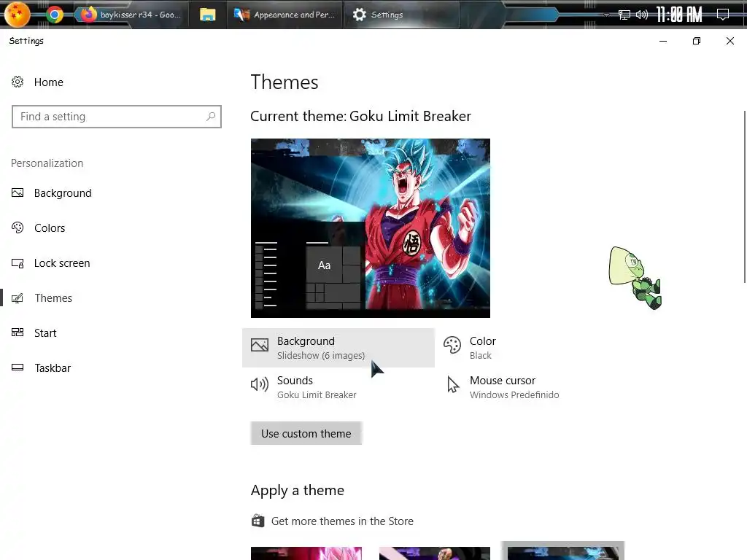Open the volume speaker tray icon

tap(642, 15)
